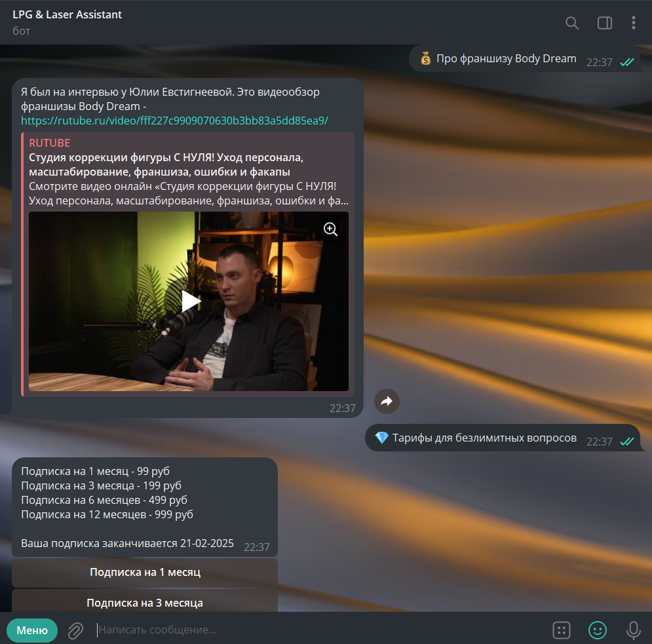Viewport: 652px width, 644px height.
Task: Forward the Body Dream video message
Action: (x=387, y=401)
